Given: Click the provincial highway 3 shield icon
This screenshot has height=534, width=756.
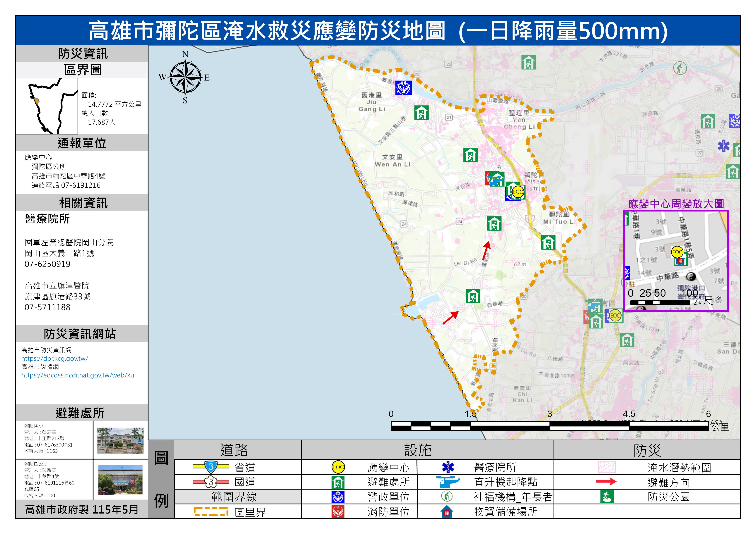Looking at the screenshot, I should pyautogui.click(x=211, y=466).
